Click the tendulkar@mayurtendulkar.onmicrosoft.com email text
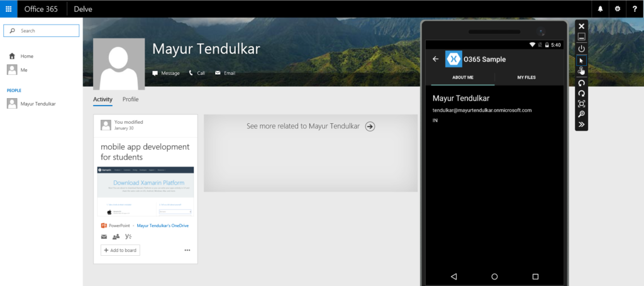This screenshot has height=286, width=644. click(x=482, y=111)
